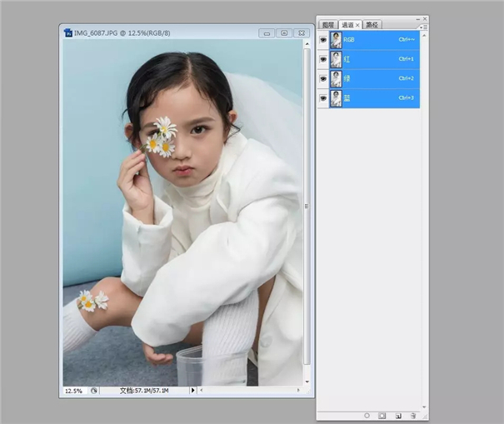The width and height of the screenshot is (504, 424).
Task: Click the 绿 channel thumbnail
Action: pos(336,79)
